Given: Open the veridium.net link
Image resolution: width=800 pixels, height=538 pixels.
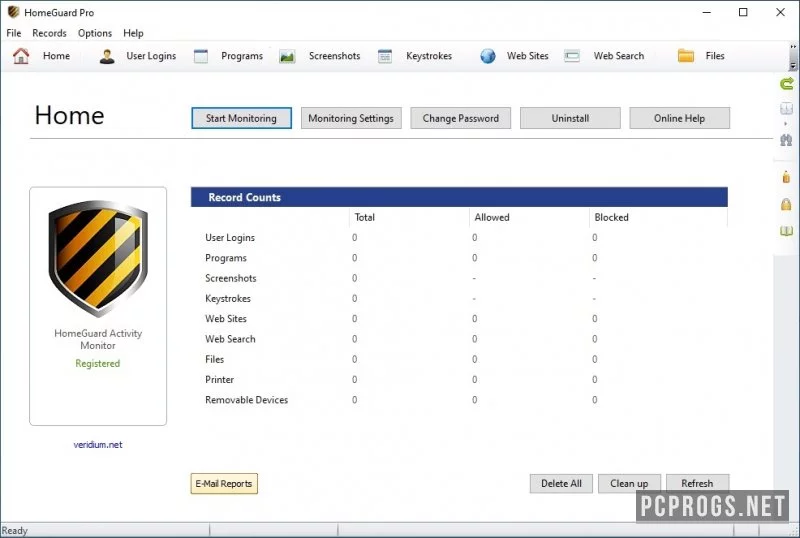Looking at the screenshot, I should 98,445.
